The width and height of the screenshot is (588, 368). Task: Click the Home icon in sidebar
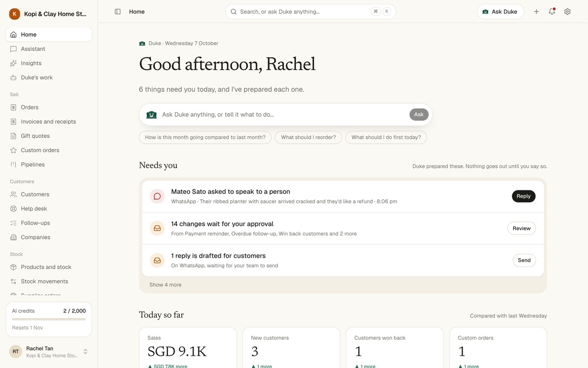[14, 34]
